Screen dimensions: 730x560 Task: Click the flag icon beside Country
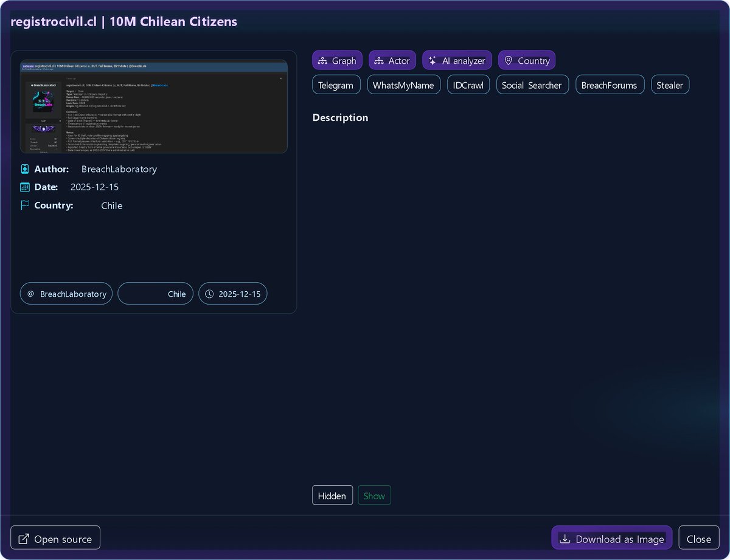pos(25,206)
